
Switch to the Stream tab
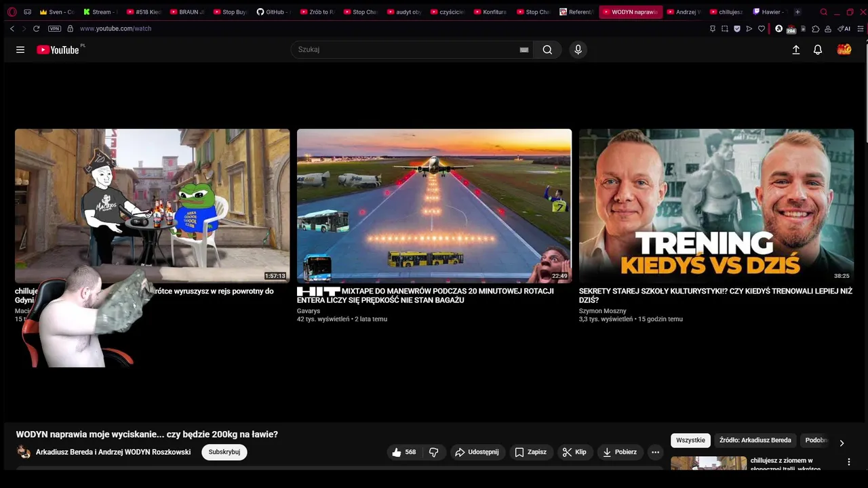(x=100, y=12)
